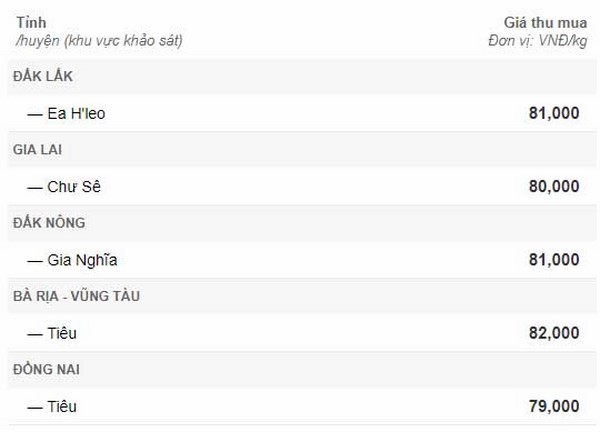
Task: Click the dash before Chư Sê
Action: point(34,188)
